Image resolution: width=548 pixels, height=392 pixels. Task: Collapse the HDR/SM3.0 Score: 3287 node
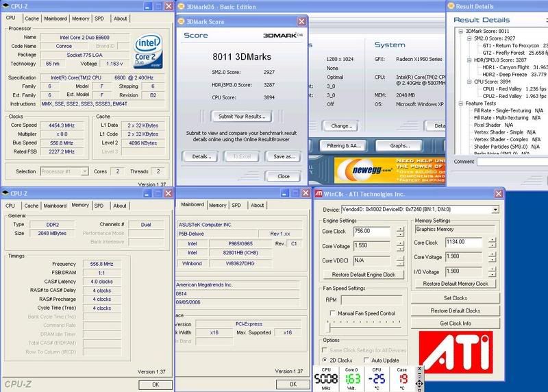[469, 60]
